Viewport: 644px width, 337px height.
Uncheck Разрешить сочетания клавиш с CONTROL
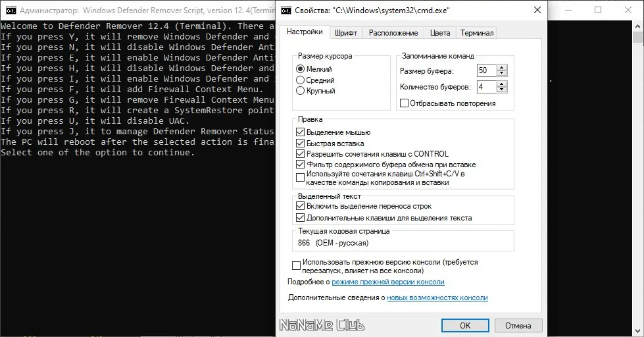tap(300, 154)
